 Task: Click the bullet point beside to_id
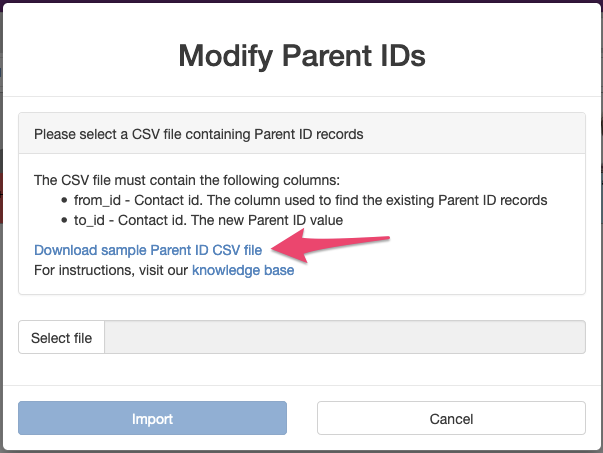coord(64,220)
